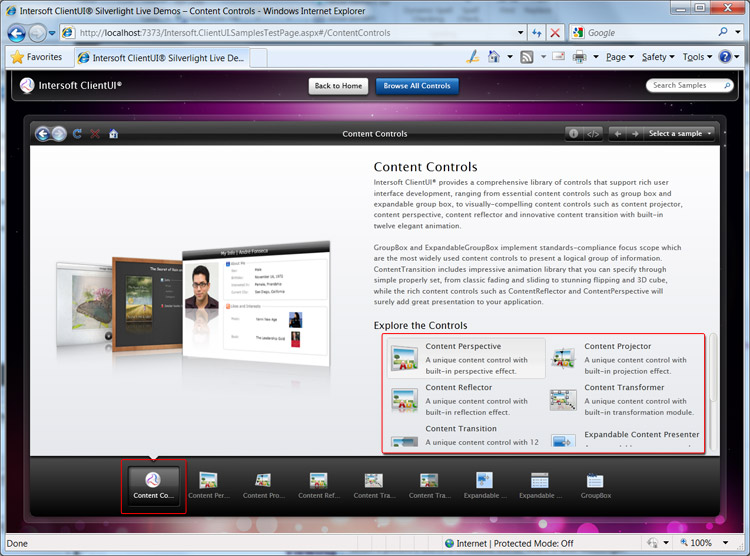The image size is (750, 556).
Task: Select Content Co... in bottom sample strip
Action: [x=154, y=486]
